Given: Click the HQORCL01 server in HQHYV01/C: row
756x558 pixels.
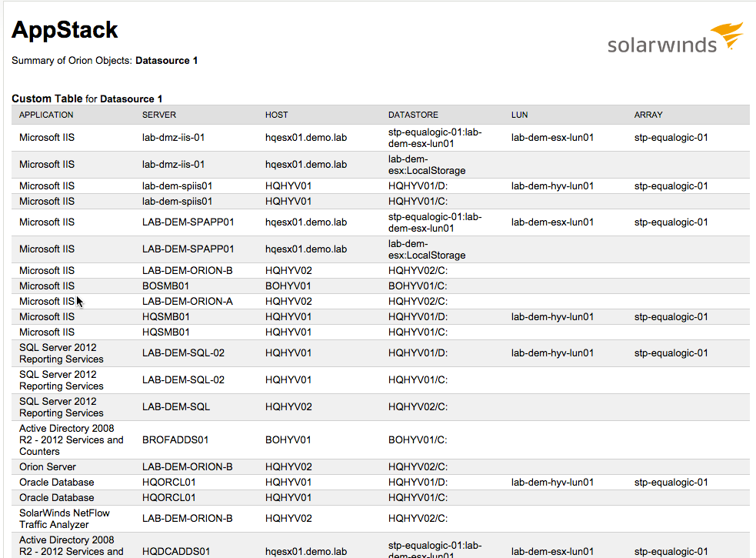Looking at the screenshot, I should pos(168,498).
